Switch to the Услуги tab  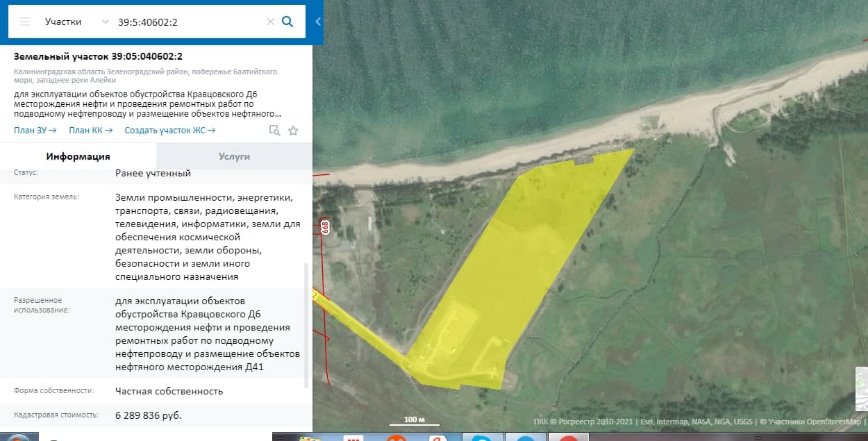[x=234, y=156]
